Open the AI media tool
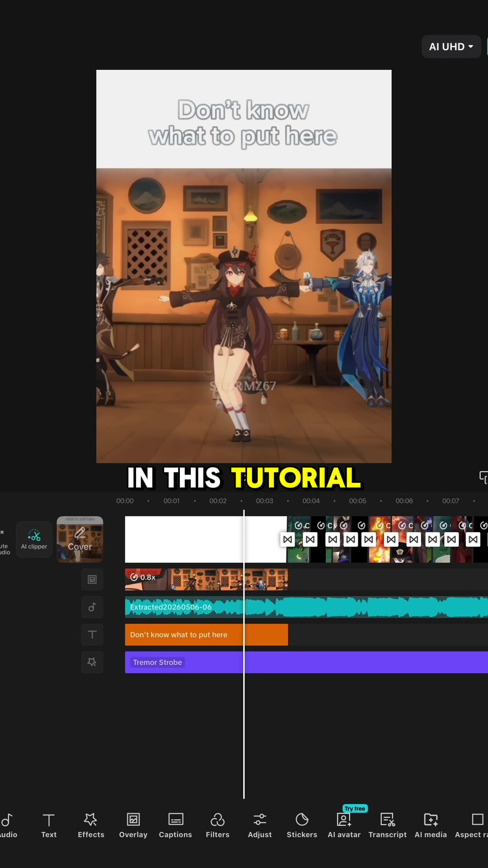The image size is (488, 868). click(x=431, y=826)
